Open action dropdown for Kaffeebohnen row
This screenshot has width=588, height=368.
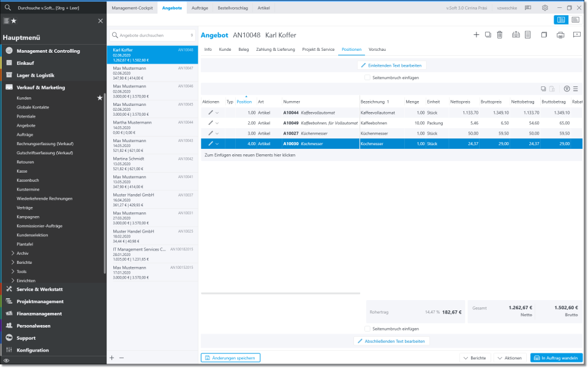217,123
